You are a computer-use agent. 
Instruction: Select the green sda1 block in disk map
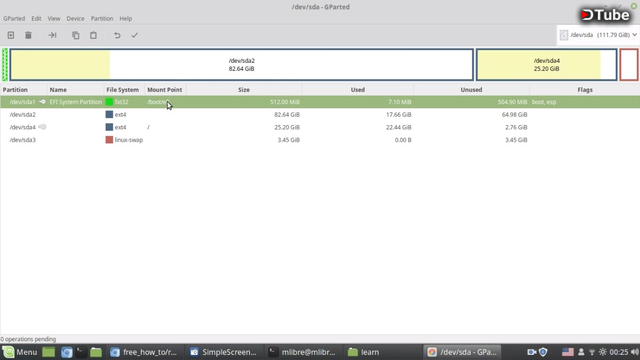(x=5, y=64)
